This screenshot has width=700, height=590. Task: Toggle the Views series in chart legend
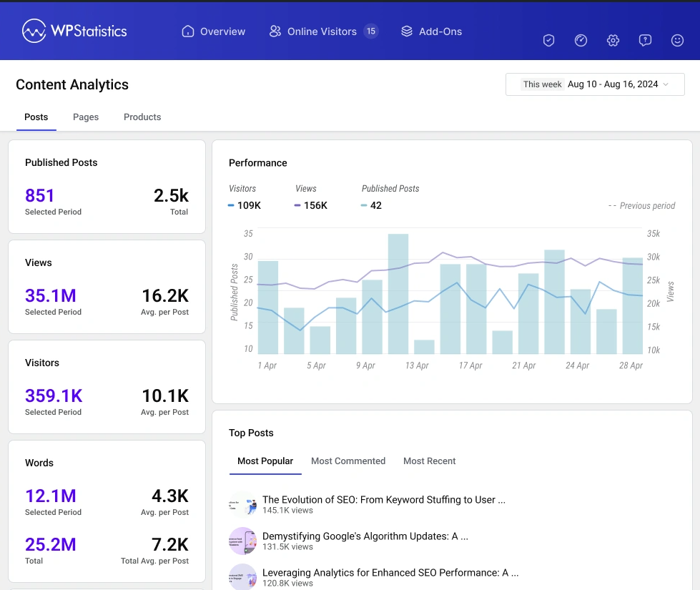[x=311, y=197]
